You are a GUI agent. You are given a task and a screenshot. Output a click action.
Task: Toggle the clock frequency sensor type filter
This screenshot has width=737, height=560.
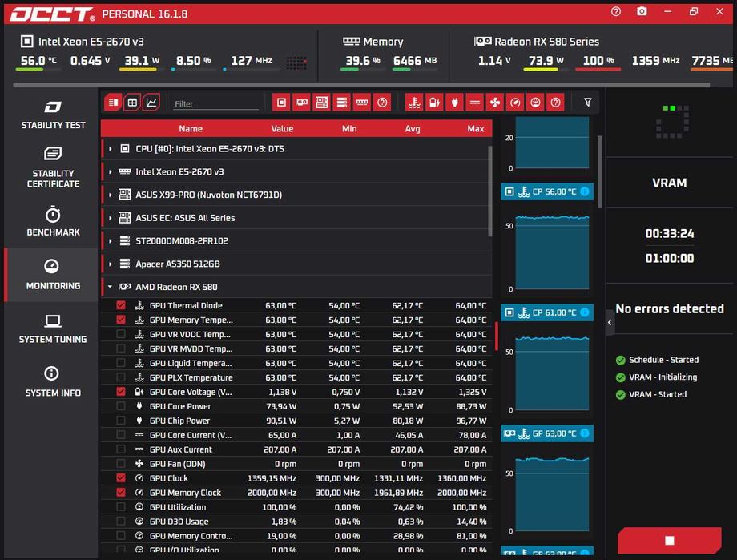click(x=515, y=103)
